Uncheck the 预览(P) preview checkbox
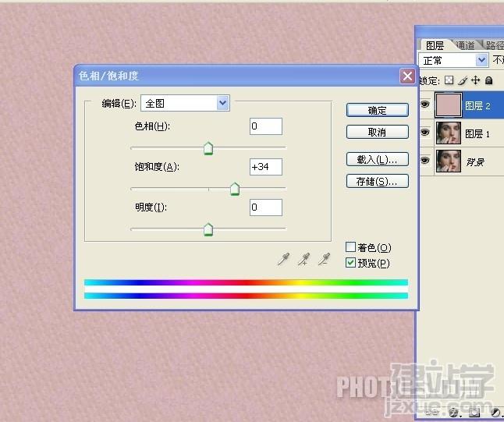 (350, 263)
